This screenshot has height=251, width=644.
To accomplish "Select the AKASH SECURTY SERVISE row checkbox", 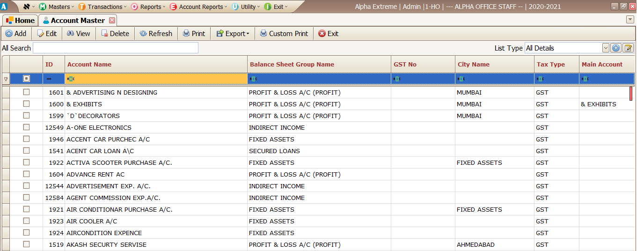I will [x=27, y=244].
